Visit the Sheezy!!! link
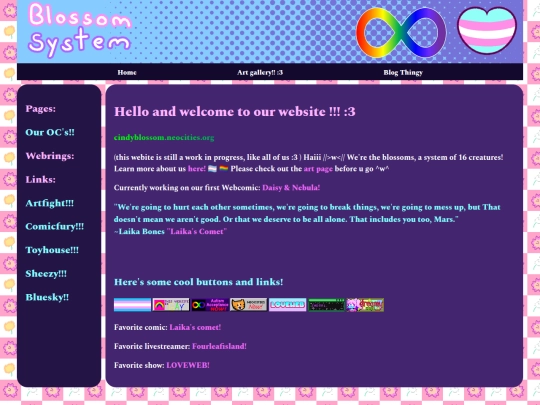The height and width of the screenshot is (405, 540). (x=46, y=274)
